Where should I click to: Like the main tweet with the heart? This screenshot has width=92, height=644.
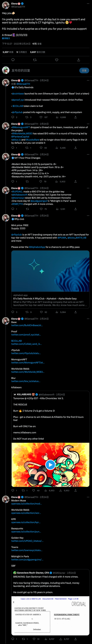click(57, 60)
